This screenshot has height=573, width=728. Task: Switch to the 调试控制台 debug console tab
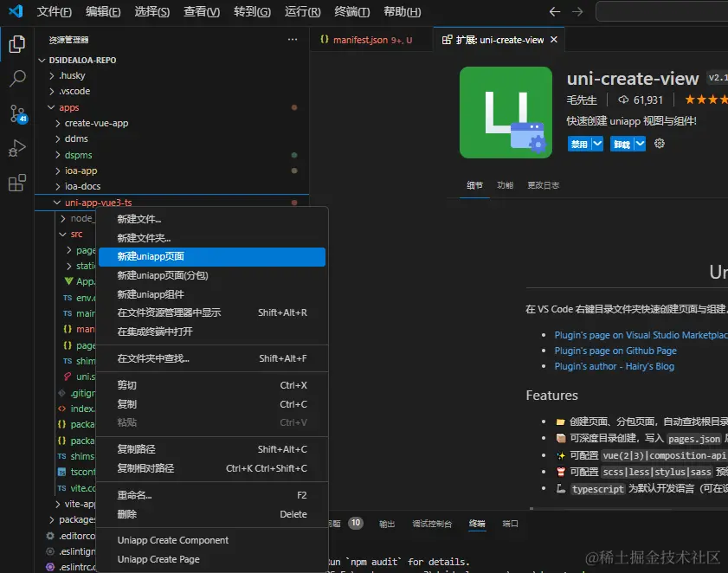[432, 525]
